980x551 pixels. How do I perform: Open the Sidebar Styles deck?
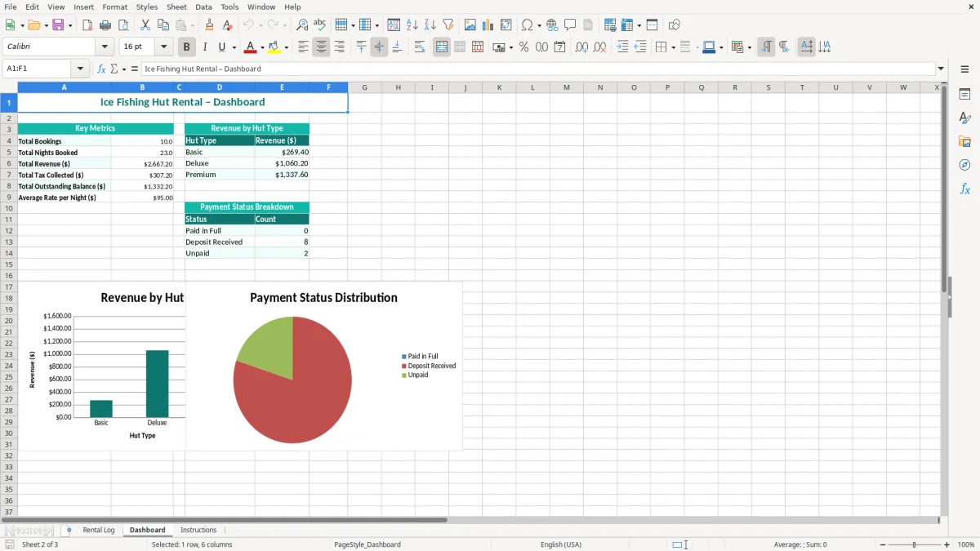pos(964,118)
